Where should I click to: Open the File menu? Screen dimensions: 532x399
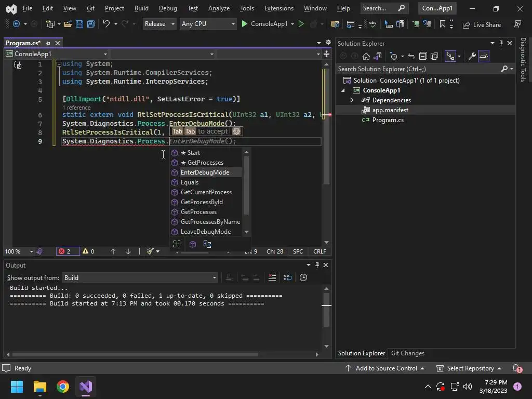28,8
